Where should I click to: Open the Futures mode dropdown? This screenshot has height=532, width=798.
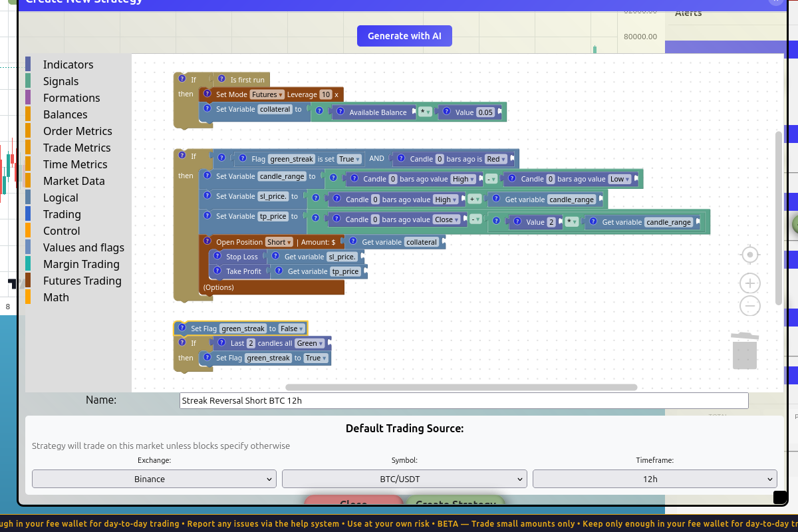[x=267, y=94]
